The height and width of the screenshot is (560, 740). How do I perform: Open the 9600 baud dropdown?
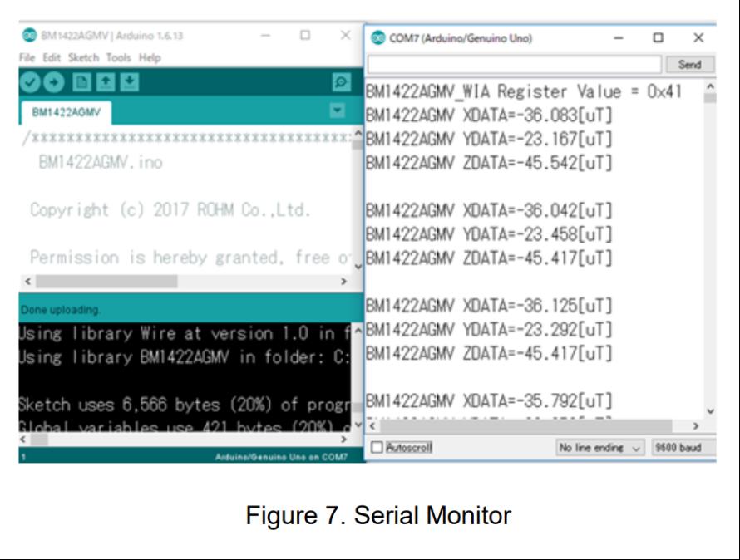[x=683, y=447]
